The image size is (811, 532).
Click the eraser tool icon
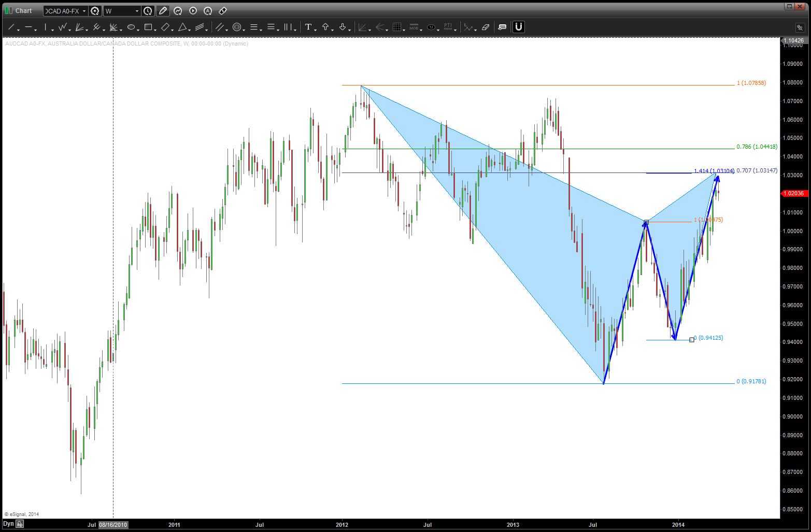tap(486, 27)
